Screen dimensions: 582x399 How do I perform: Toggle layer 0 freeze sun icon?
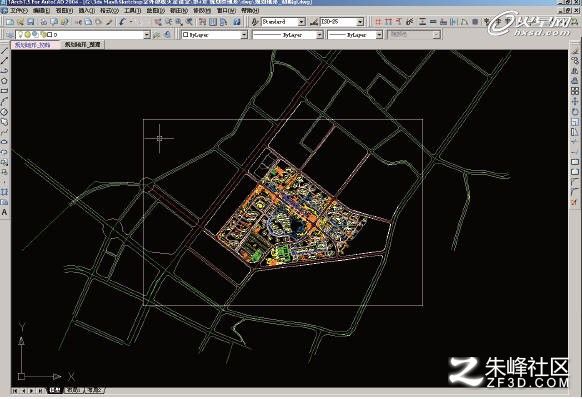tap(28, 35)
